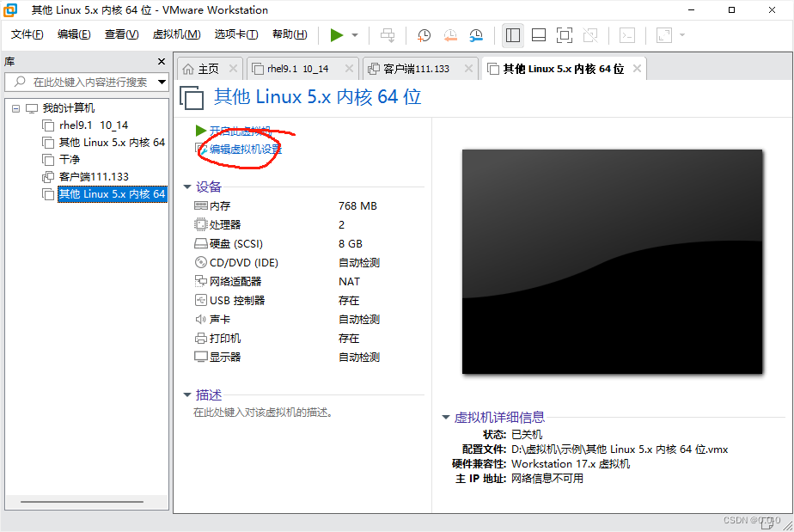The height and width of the screenshot is (532, 794).
Task: Open the 查看(V) menu
Action: (x=121, y=34)
